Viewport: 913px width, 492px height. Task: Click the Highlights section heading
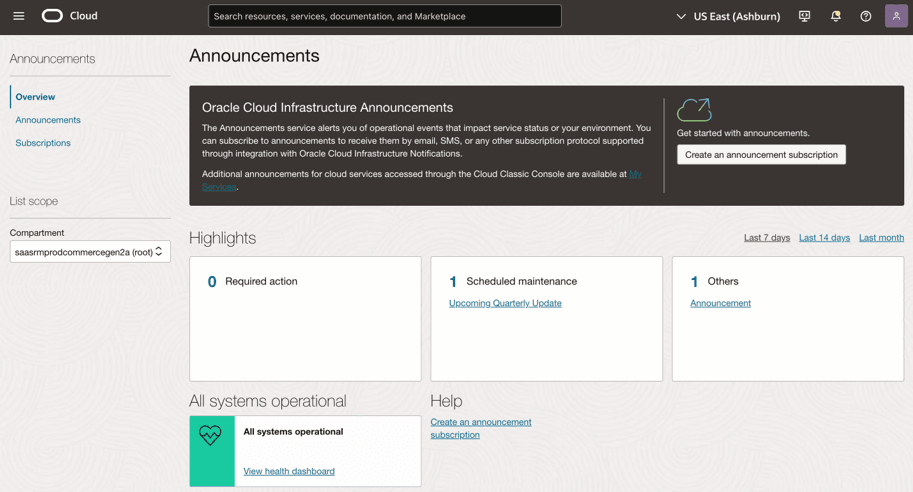[222, 238]
